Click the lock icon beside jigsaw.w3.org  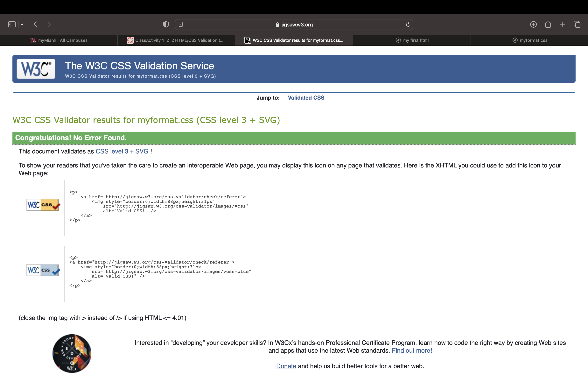click(x=277, y=25)
